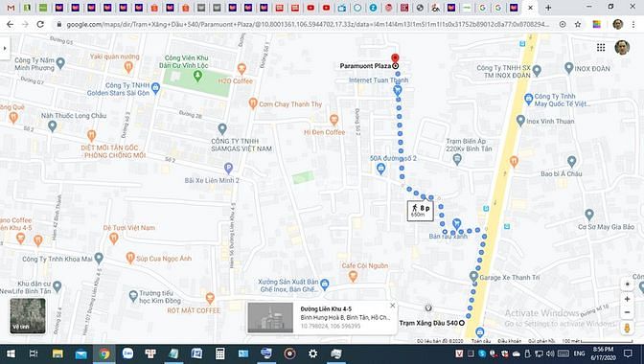Open the Đường Liên Khu 4-5 street photo
644x364 pixels.
[270, 318]
